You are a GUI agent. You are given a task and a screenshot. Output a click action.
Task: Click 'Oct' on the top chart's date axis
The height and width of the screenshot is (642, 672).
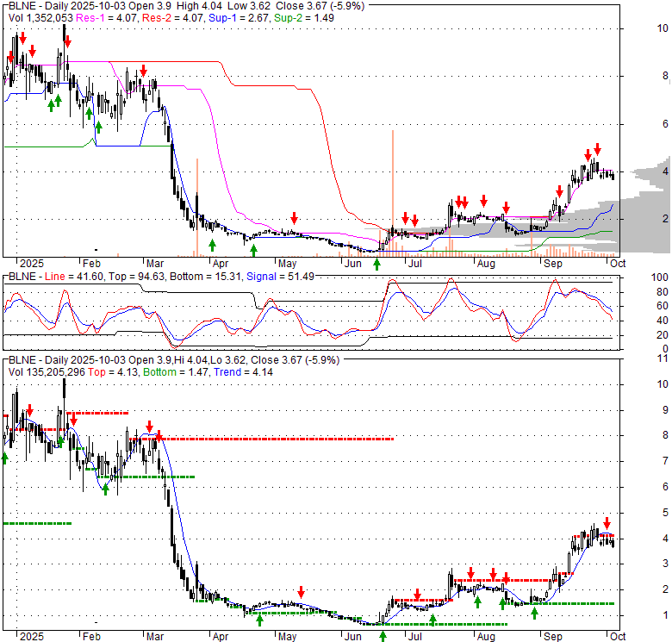coord(618,263)
